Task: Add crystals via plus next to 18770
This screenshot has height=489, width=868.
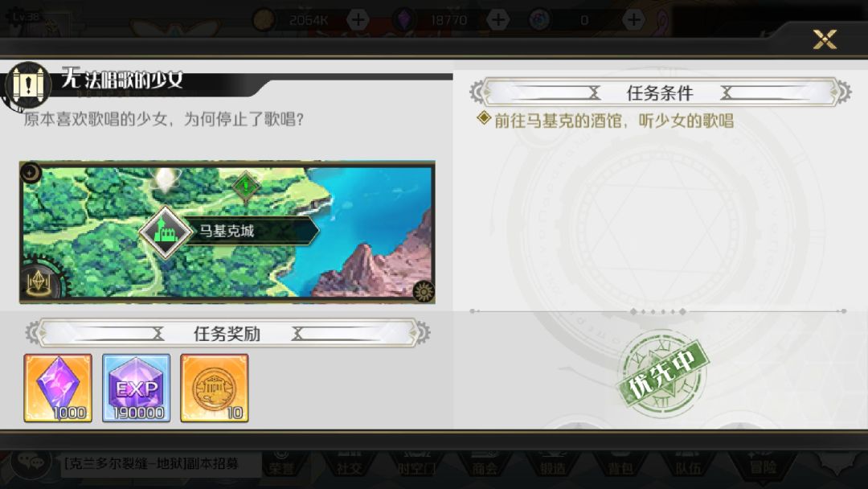Action: tap(497, 20)
